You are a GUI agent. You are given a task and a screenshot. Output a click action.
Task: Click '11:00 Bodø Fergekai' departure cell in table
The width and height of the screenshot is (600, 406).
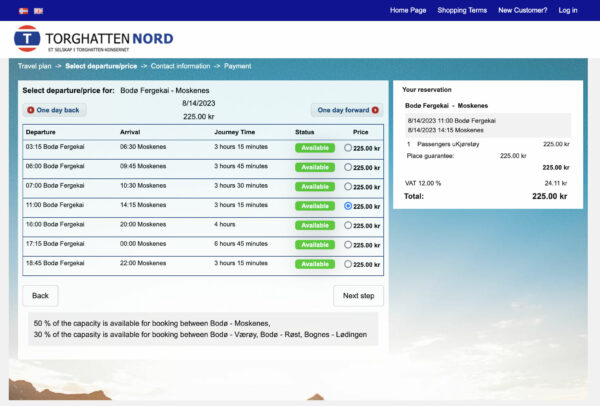(55, 205)
